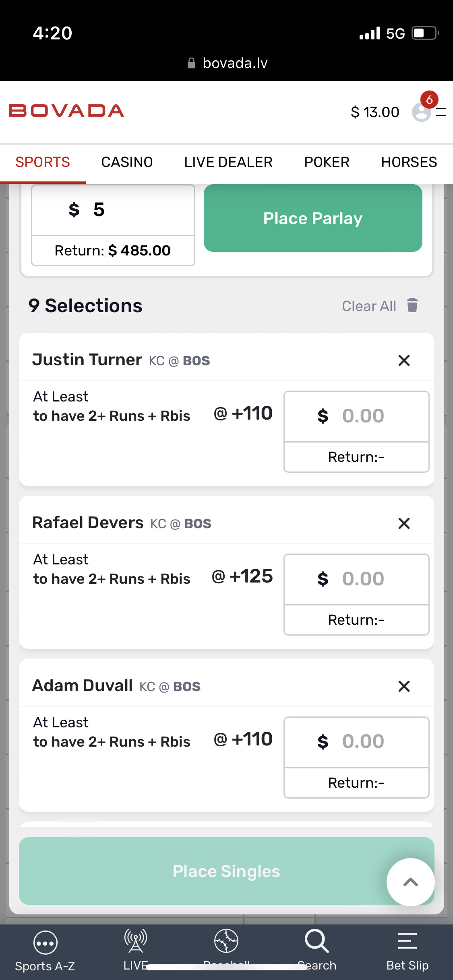Tap the Baseball icon in bottom bar
453x980 pixels.
click(x=226, y=941)
